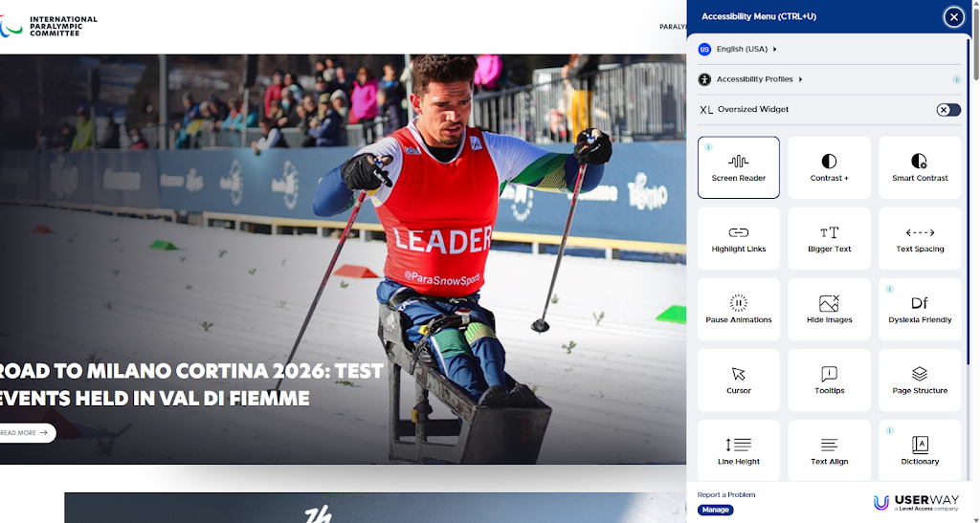Toggle the Tooltips feature

pyautogui.click(x=829, y=381)
